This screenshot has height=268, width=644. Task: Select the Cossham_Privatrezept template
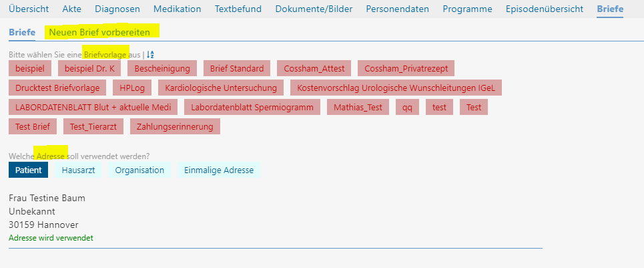coord(406,68)
